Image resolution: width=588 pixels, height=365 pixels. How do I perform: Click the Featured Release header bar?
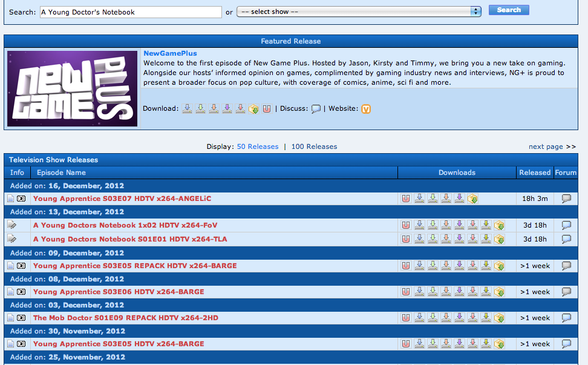[x=290, y=41]
